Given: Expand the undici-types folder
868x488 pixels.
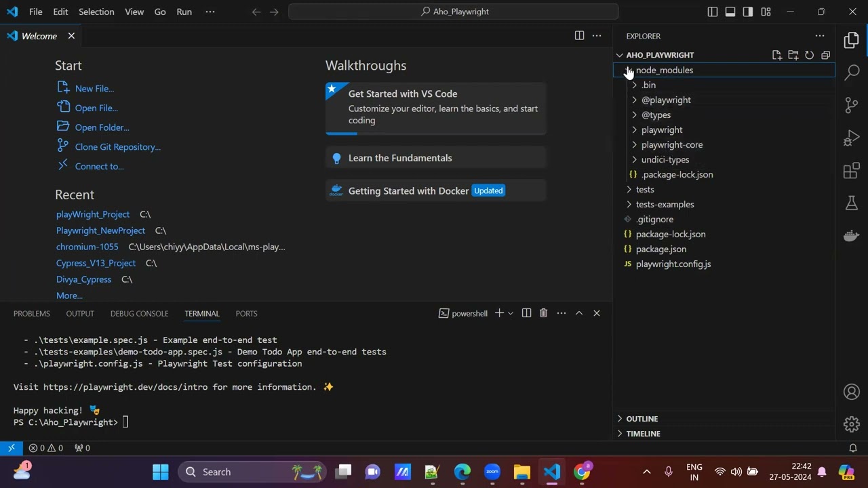Looking at the screenshot, I should 724,159.
